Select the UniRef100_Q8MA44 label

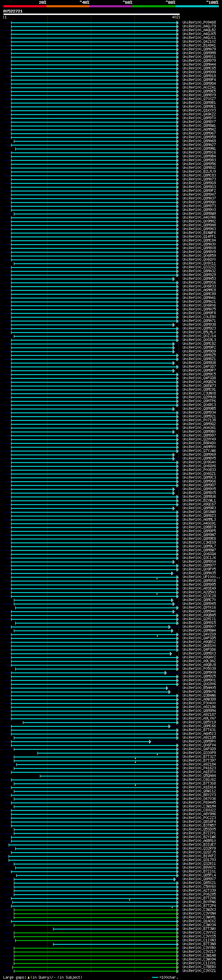click(199, 64)
